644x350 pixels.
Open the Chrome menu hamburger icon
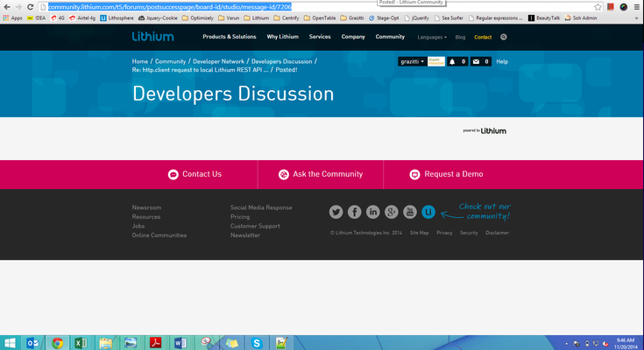click(x=637, y=7)
